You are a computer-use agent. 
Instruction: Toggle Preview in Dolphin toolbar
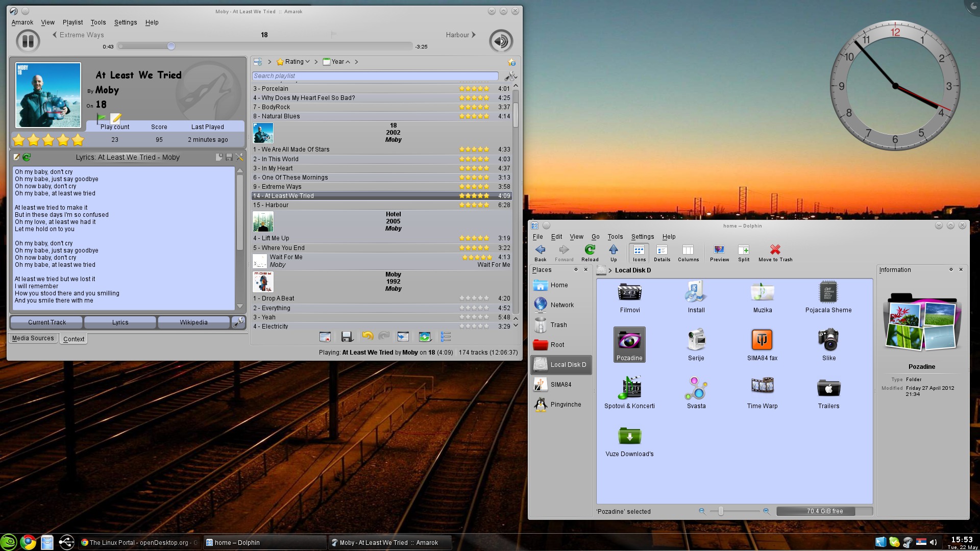point(719,253)
